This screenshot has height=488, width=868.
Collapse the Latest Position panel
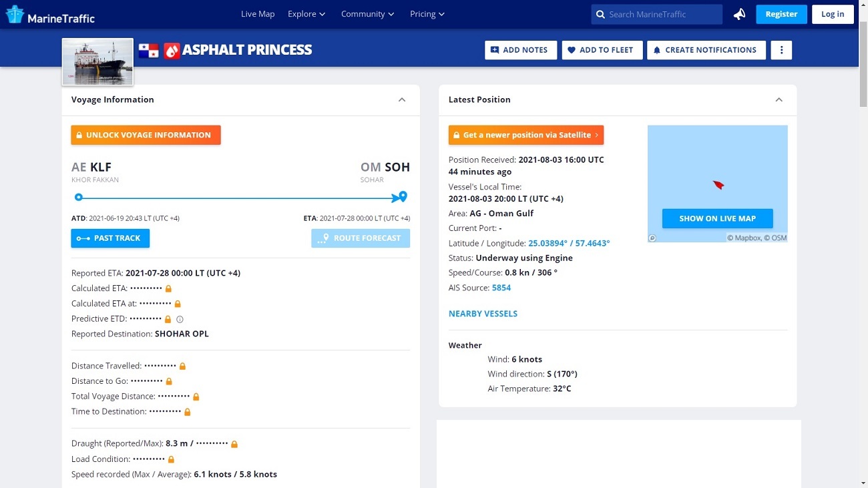(779, 99)
